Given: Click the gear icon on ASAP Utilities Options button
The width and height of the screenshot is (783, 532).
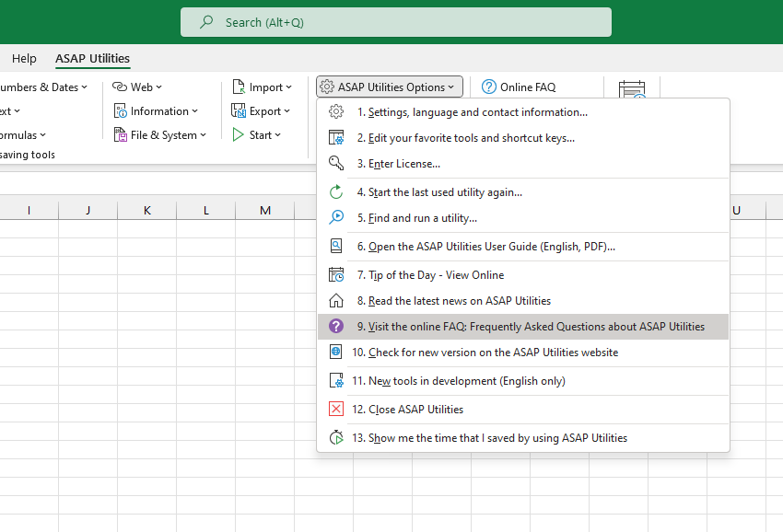Looking at the screenshot, I should [x=327, y=87].
